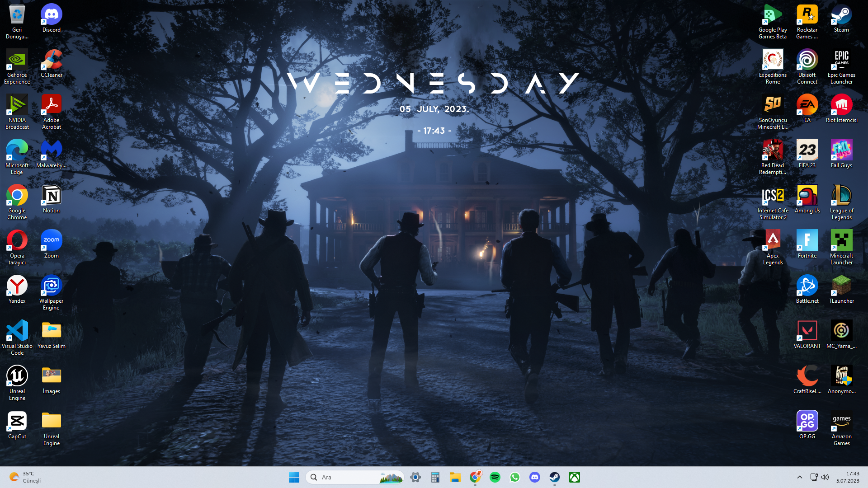Open Minecraft Launcher shortcut
Viewport: 868px width, 488px height.
(x=841, y=248)
